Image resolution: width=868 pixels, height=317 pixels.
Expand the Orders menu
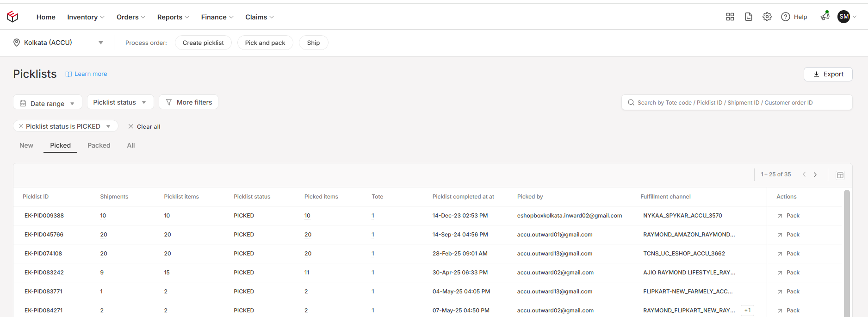click(x=131, y=17)
